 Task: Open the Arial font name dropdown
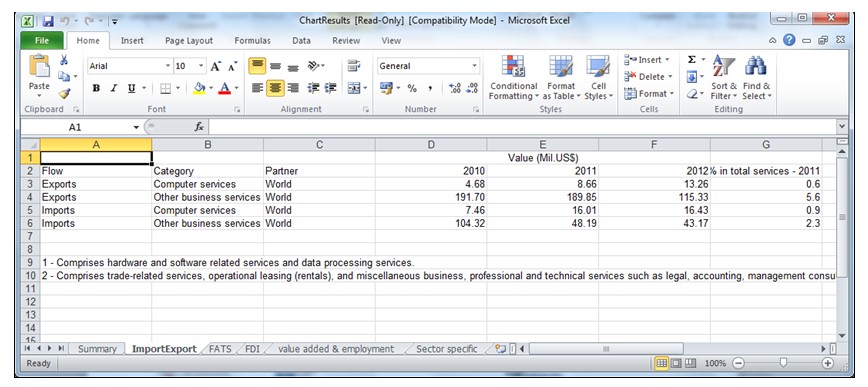(x=168, y=66)
